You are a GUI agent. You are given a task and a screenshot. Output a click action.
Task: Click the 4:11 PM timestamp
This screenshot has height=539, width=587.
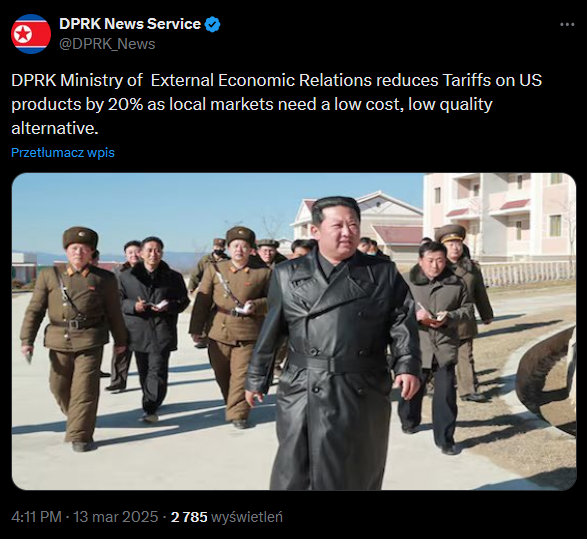pyautogui.click(x=36, y=517)
